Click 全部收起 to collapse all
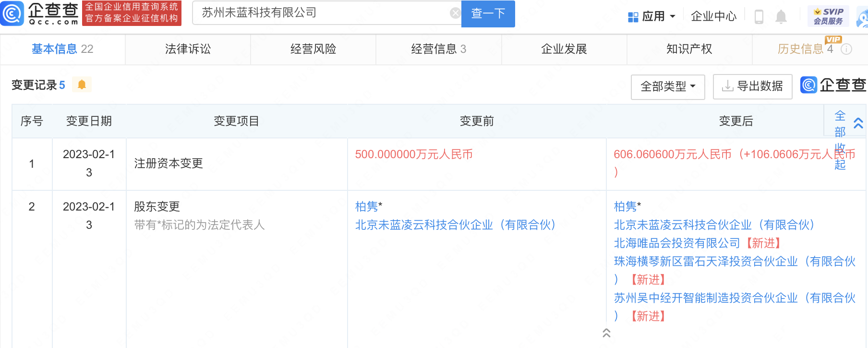The width and height of the screenshot is (868, 348). point(840,140)
